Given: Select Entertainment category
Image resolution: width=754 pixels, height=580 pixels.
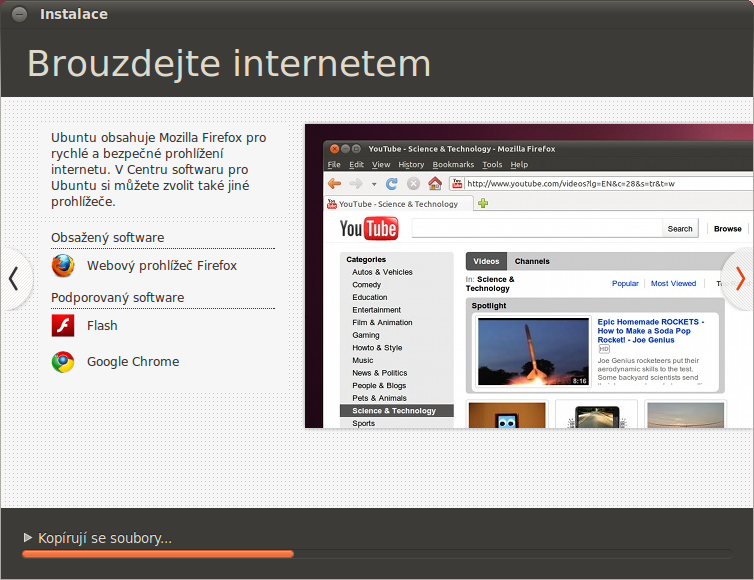Looking at the screenshot, I should [376, 310].
